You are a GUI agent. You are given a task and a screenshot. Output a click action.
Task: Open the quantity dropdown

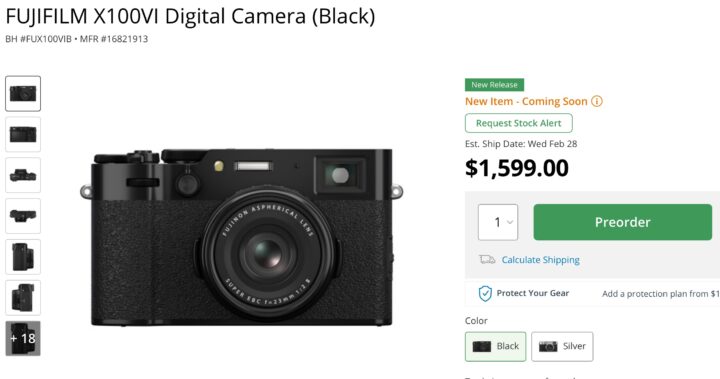[x=498, y=222]
